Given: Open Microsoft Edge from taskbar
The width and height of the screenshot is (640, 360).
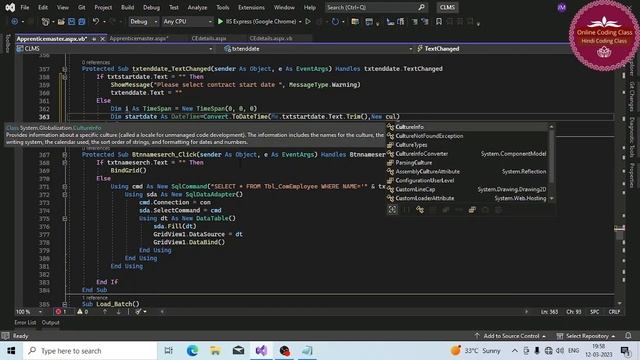Looking at the screenshot, I should point(192,351).
